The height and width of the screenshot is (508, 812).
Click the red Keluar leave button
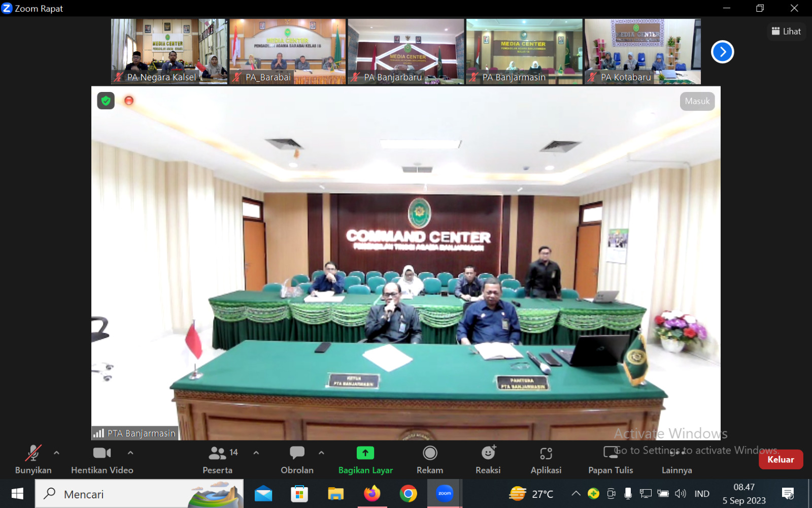click(x=780, y=459)
